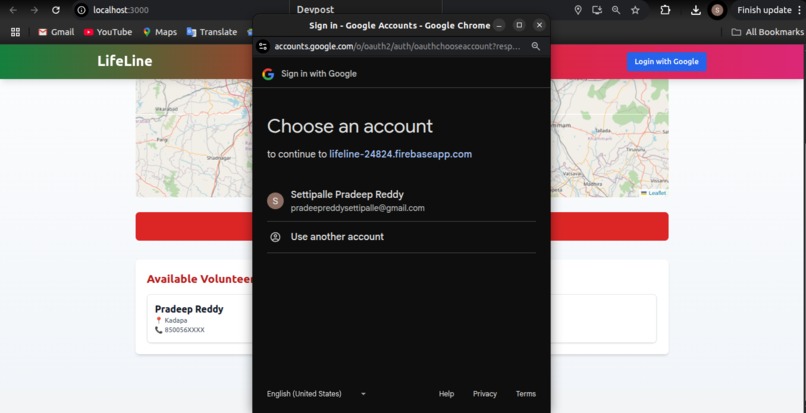806x413 pixels.
Task: Click the browser back arrow
Action: pos(13,10)
